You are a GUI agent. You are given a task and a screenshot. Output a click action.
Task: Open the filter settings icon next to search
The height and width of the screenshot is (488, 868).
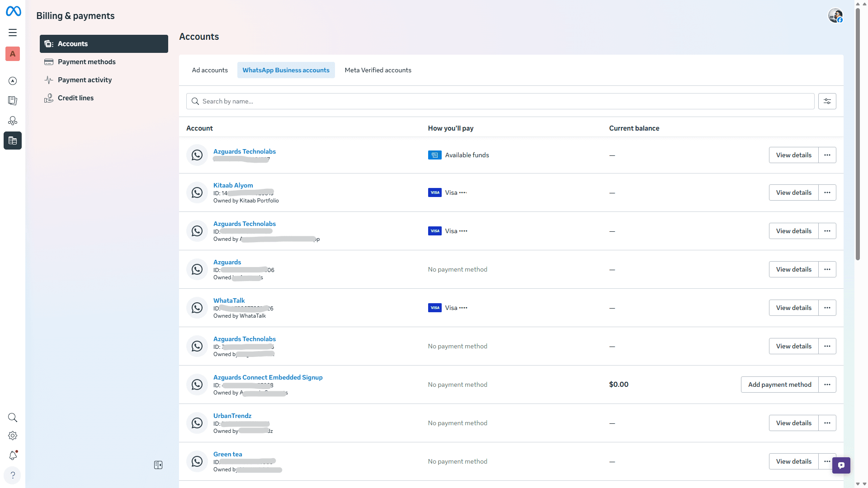click(x=827, y=101)
